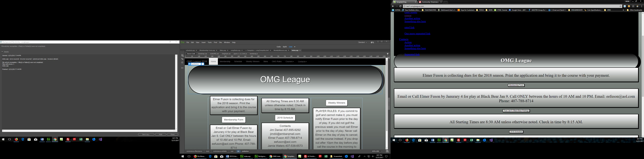The height and width of the screenshot is (159, 644).
Task: Reload the test1.omgleague.com page in Chrome
Action: point(400,6)
